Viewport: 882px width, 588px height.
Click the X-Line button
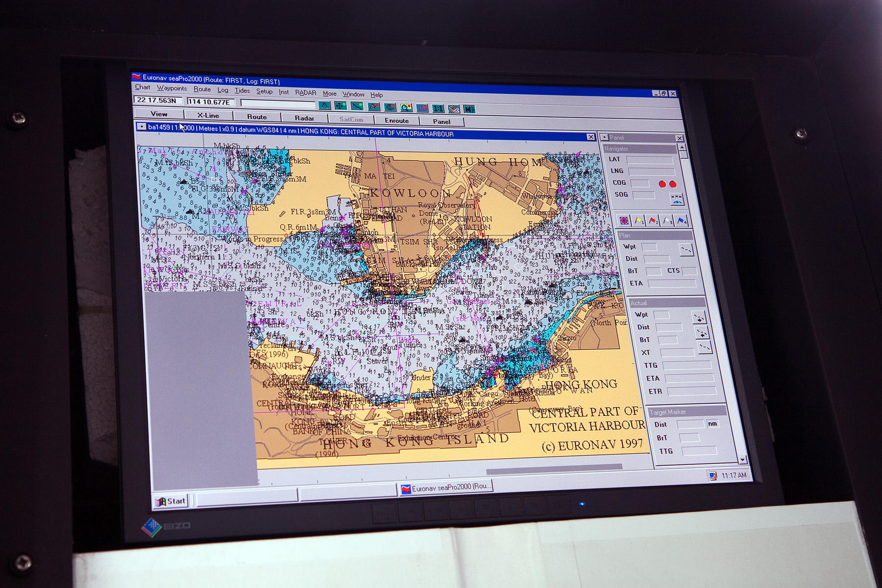pyautogui.click(x=208, y=116)
